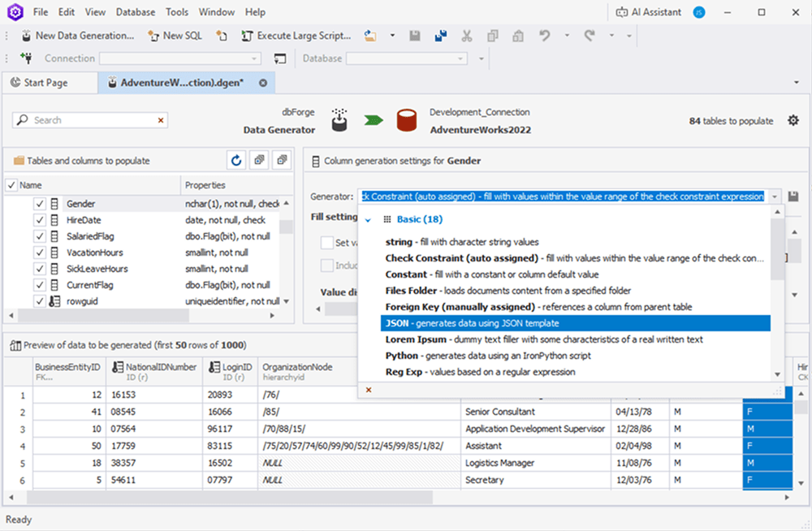Open the File menu
The height and width of the screenshot is (531, 812).
tap(41, 12)
